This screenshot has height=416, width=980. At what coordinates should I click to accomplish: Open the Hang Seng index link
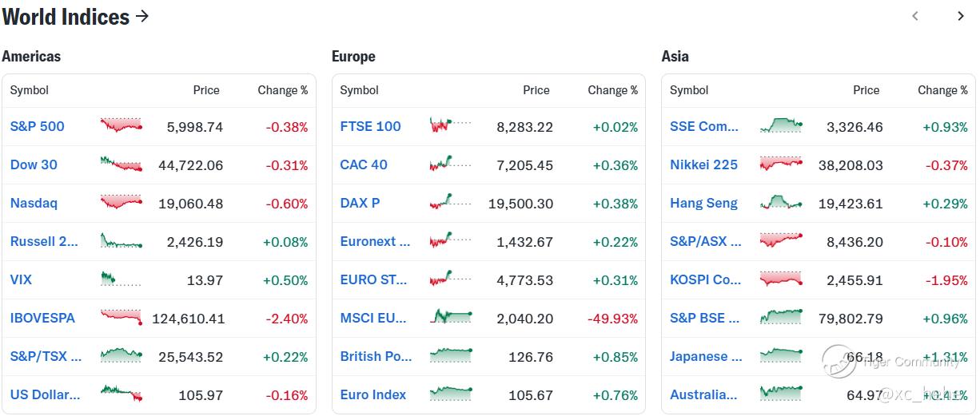tap(703, 203)
